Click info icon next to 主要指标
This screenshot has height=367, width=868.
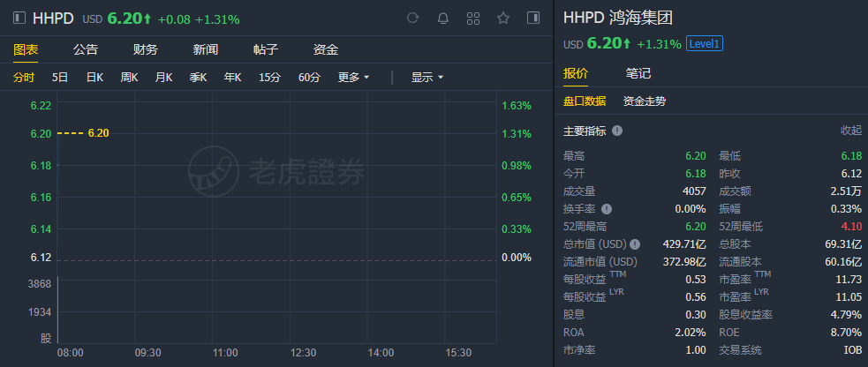(617, 131)
